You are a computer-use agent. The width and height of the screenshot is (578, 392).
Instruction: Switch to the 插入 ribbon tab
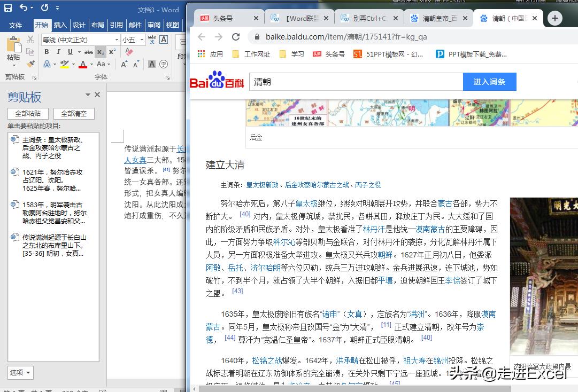(59, 25)
